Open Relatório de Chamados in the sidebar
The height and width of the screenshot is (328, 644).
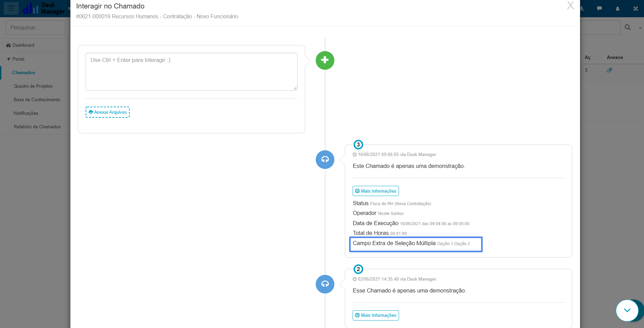click(37, 127)
